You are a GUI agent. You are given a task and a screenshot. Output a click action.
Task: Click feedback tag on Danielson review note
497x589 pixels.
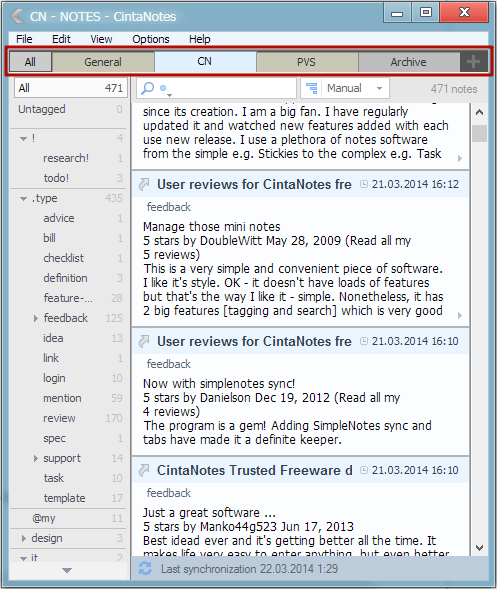click(169, 364)
